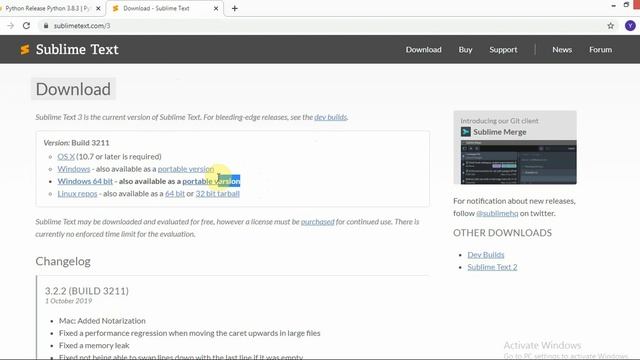Click the 'Version: Build 3211' text
Screen dimensions: 640x360
[x=76, y=143]
